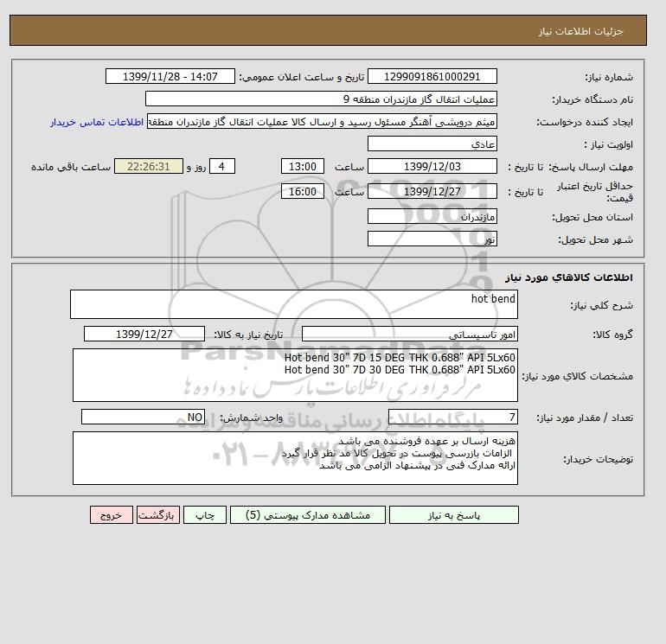Click the label 'تاریخ نیاز به کالا:'

pos(248,335)
